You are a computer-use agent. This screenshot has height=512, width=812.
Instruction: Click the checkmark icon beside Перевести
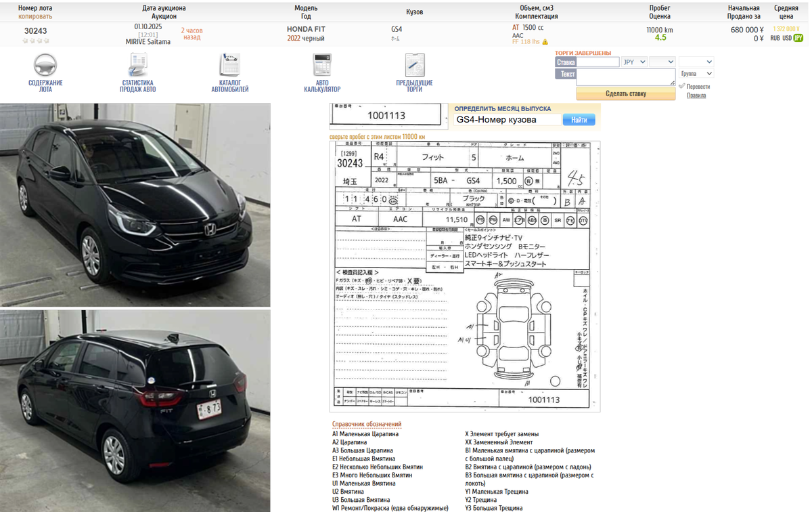(681, 86)
